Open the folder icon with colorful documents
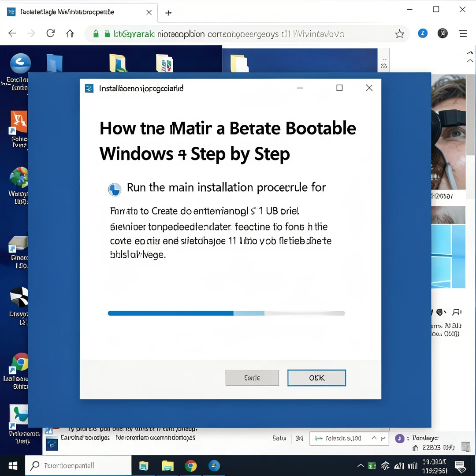Viewport: 476px width, 476px height. click(x=164, y=63)
